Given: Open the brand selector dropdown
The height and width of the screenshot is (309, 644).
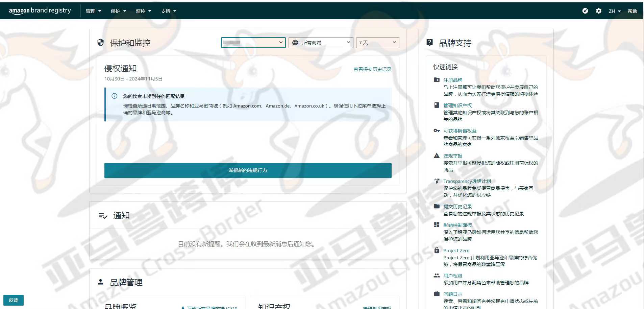Looking at the screenshot, I should (253, 43).
